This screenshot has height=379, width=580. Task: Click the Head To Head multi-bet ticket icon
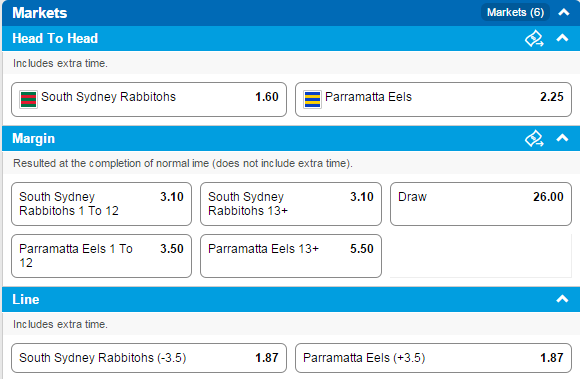tap(534, 38)
